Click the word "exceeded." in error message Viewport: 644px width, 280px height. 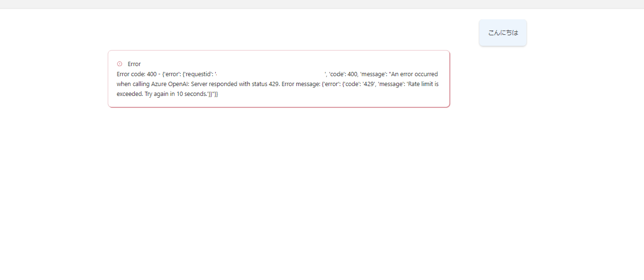pos(130,94)
